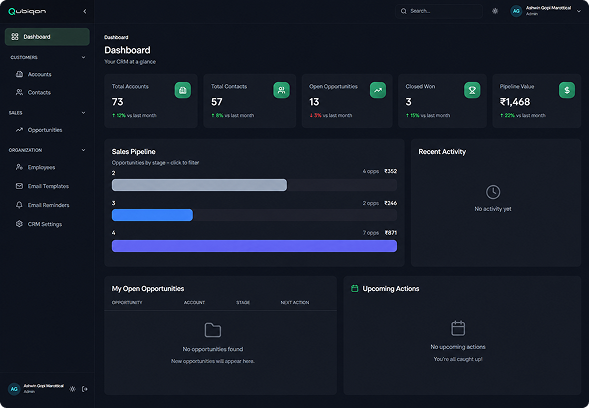Screen dimensions: 589x408
Task: Click the search magnifier icon
Action: (403, 11)
